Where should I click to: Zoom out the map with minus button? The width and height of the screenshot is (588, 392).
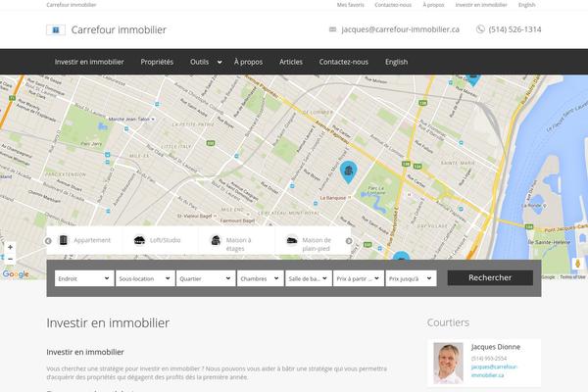[10, 259]
